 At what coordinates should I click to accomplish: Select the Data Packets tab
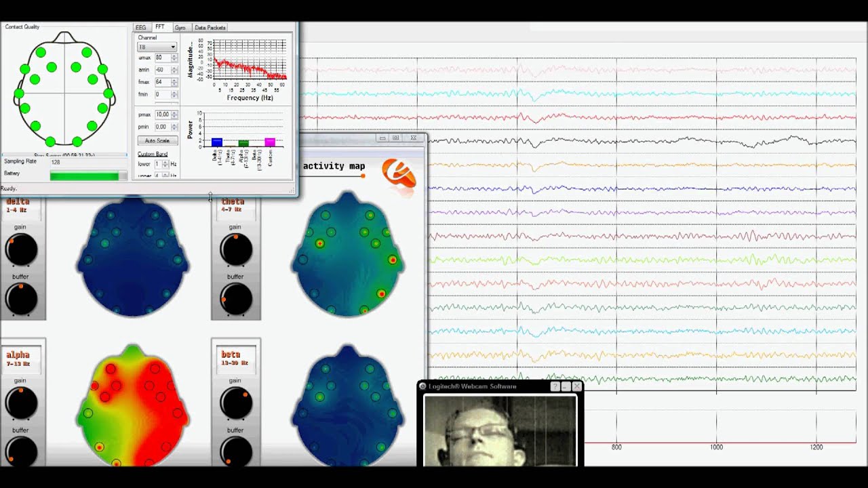(210, 28)
